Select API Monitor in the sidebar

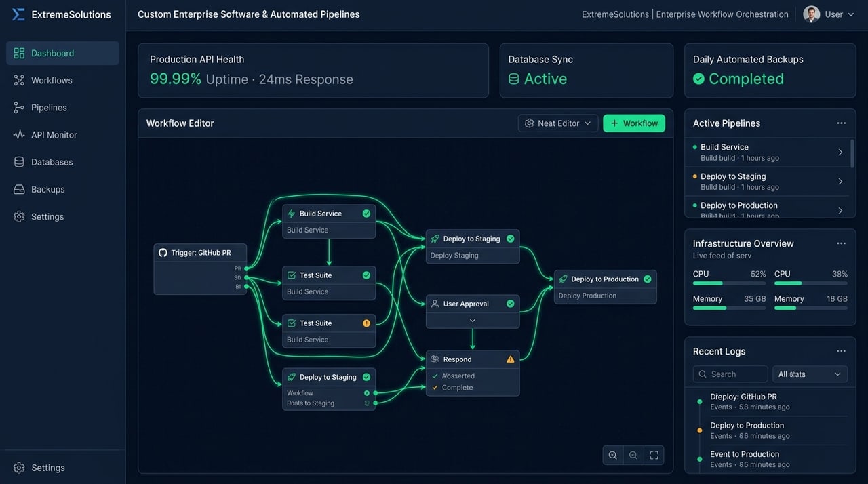62,135
